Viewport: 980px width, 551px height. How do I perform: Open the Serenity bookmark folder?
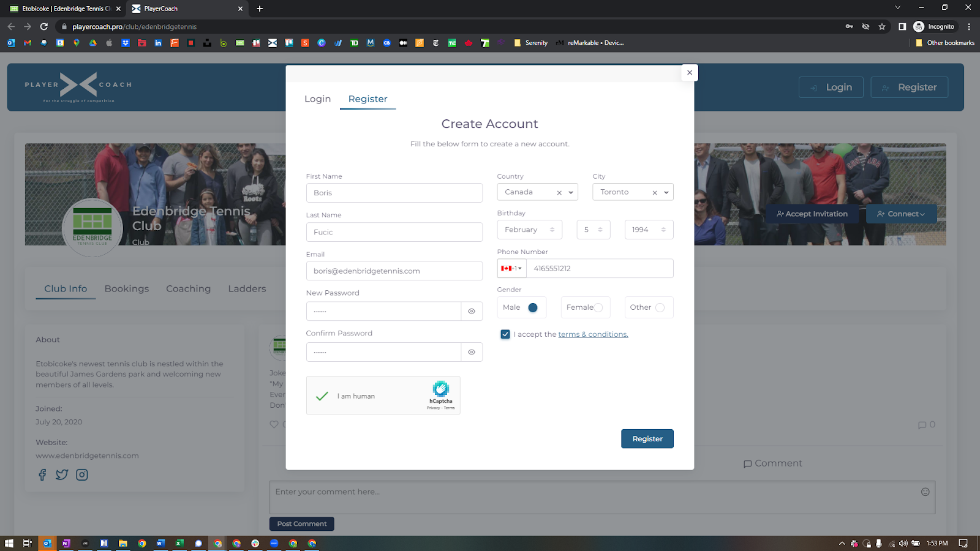pos(530,43)
